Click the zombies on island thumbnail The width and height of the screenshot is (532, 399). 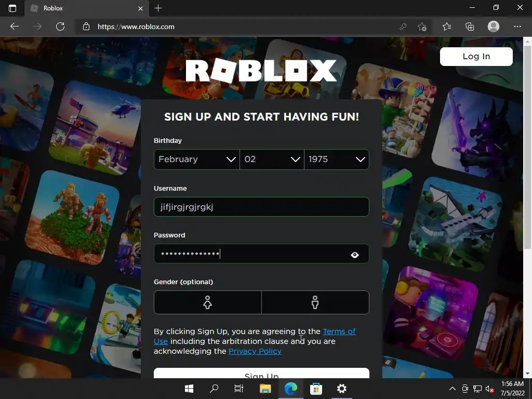(72, 217)
